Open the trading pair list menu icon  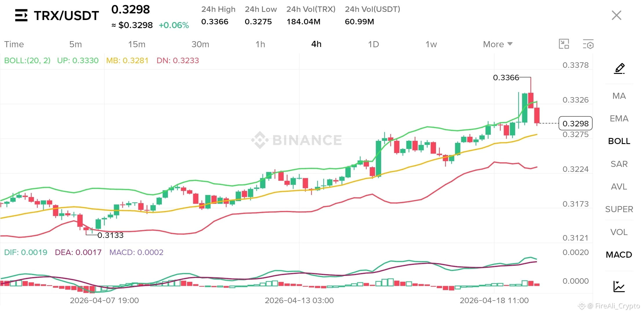[21, 15]
